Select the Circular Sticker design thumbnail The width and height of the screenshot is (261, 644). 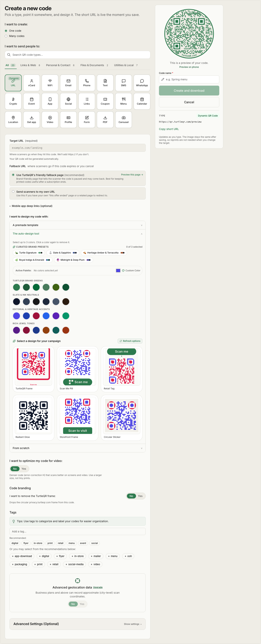tap(122, 418)
